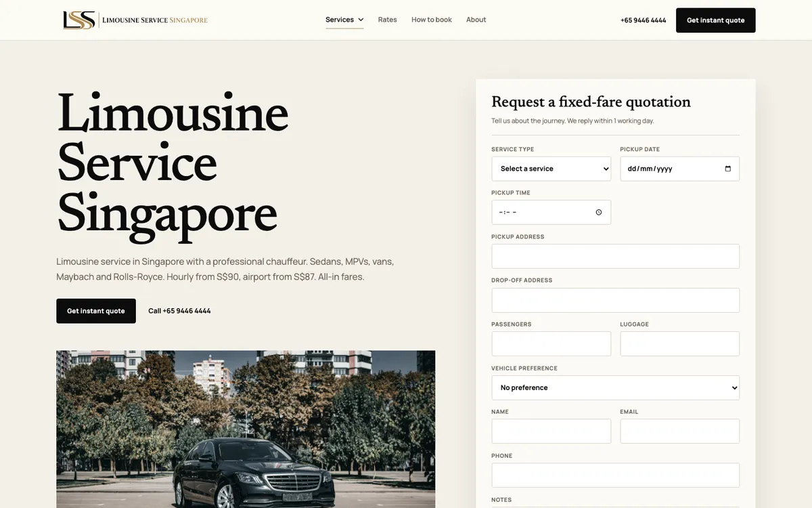
Task: Click into the Pickup Address field
Action: 616,256
